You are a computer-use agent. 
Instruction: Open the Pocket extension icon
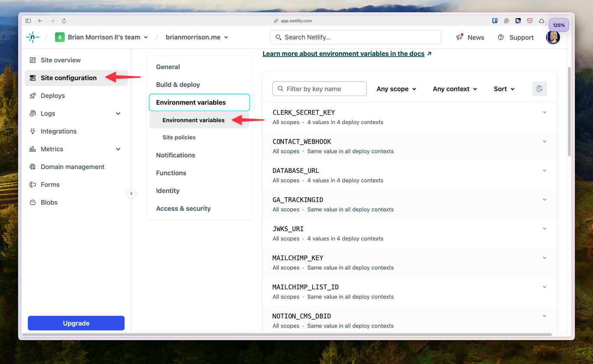pos(530,21)
